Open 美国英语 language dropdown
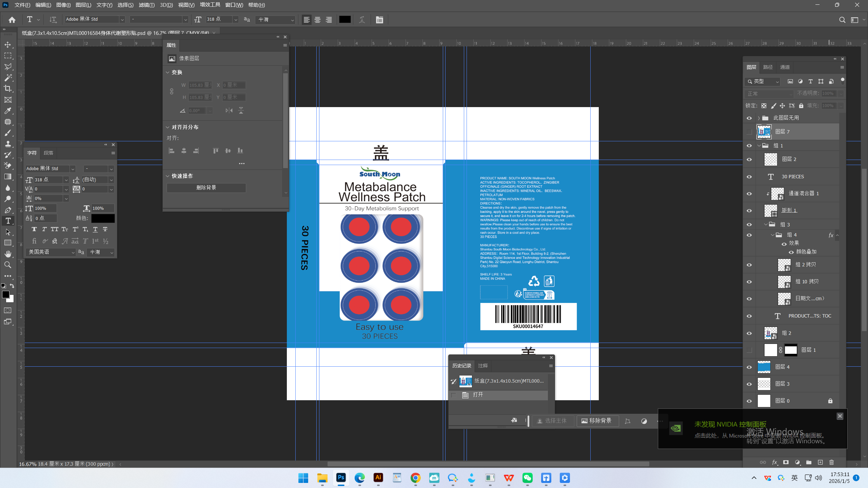Screen dimensions: 868x488 [51, 252]
